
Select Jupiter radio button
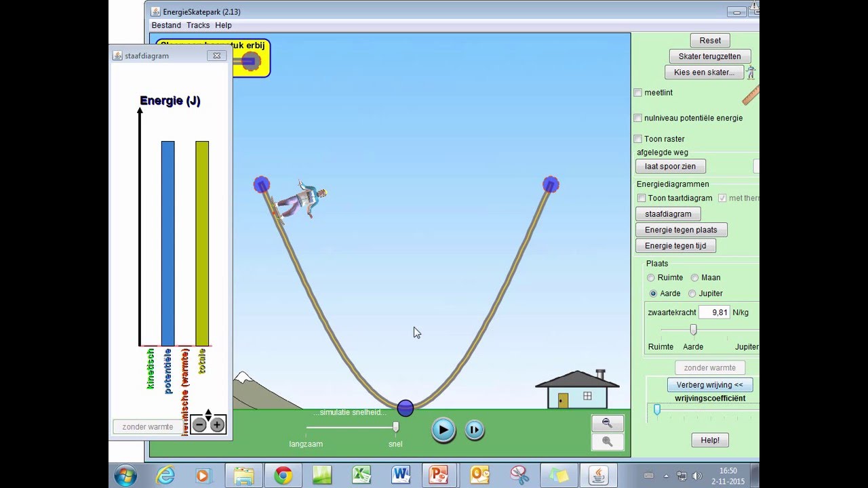[x=692, y=293]
